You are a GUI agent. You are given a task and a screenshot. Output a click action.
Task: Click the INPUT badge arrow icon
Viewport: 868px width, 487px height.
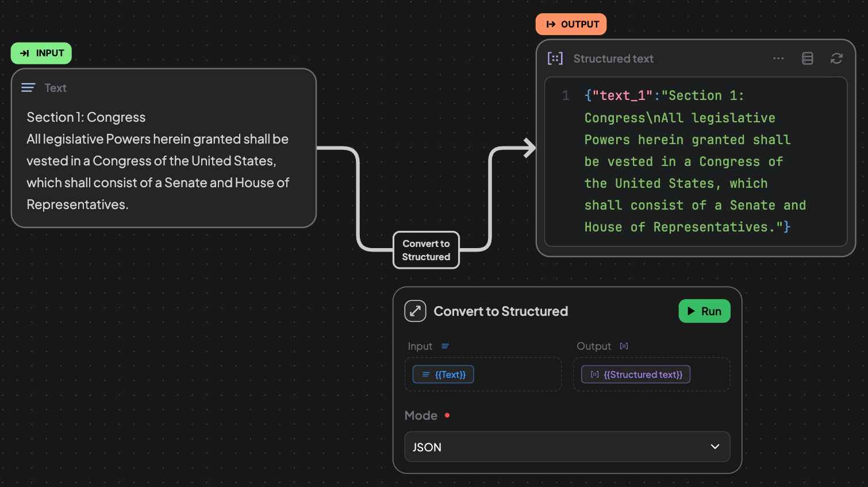click(x=25, y=53)
